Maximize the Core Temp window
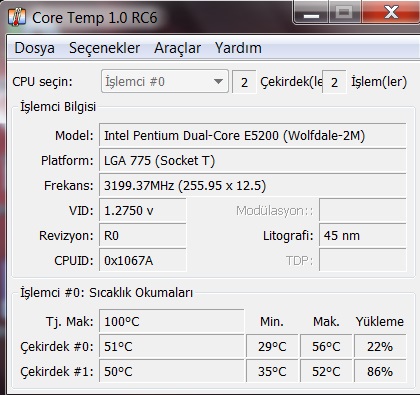 click(344, 13)
